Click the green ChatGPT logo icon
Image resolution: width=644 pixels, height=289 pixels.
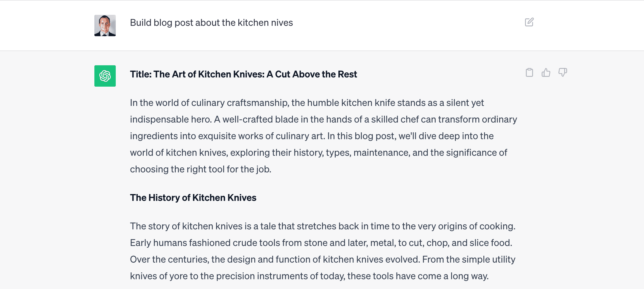[x=105, y=76]
